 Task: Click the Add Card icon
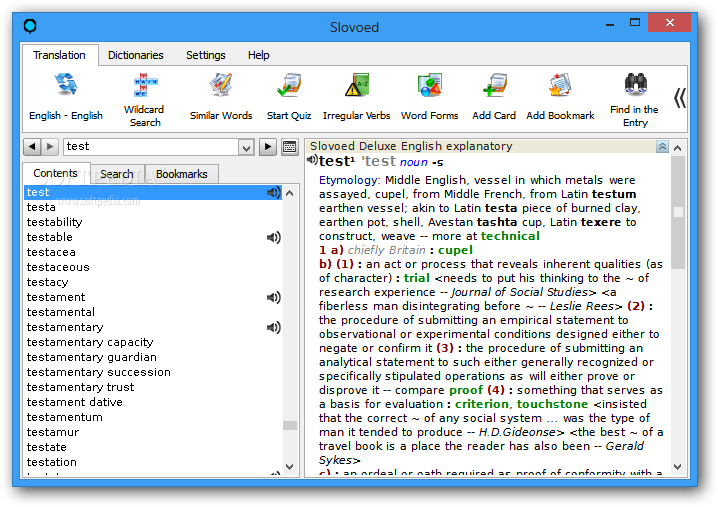pos(494,85)
